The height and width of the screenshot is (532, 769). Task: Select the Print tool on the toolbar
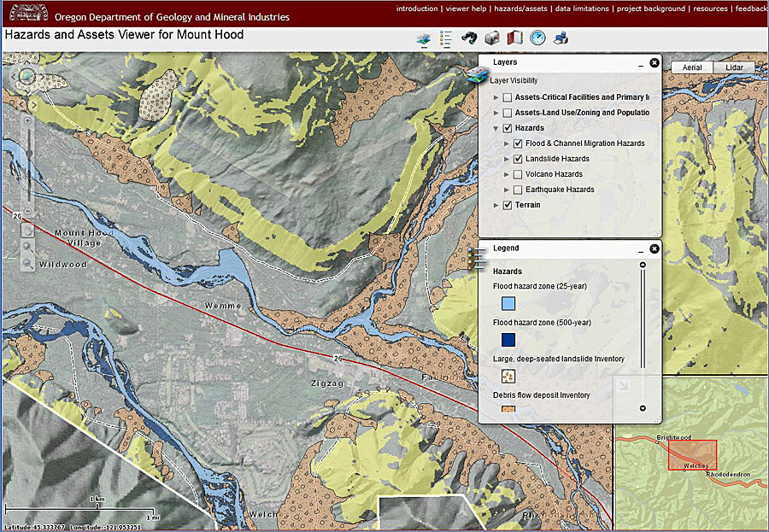click(x=561, y=38)
